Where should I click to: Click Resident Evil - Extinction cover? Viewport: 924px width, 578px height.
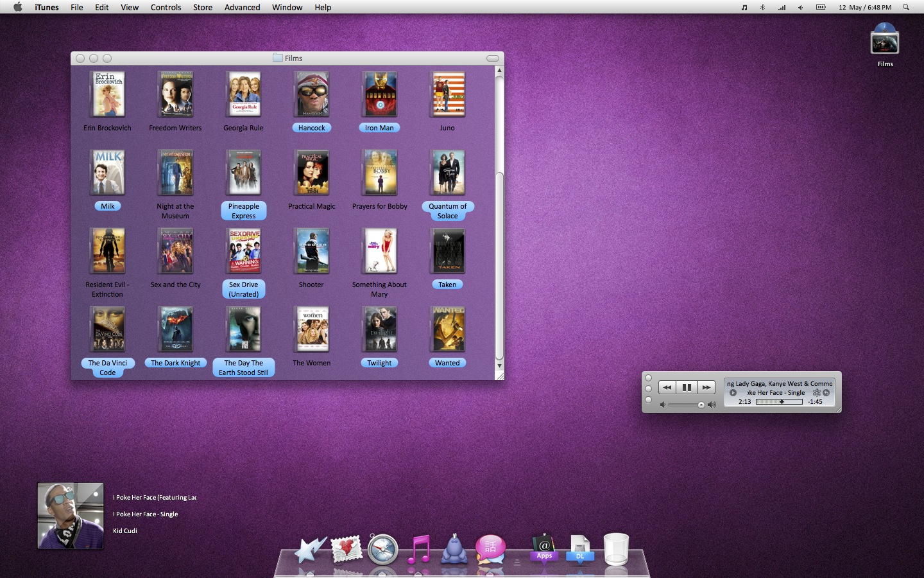[x=108, y=251]
